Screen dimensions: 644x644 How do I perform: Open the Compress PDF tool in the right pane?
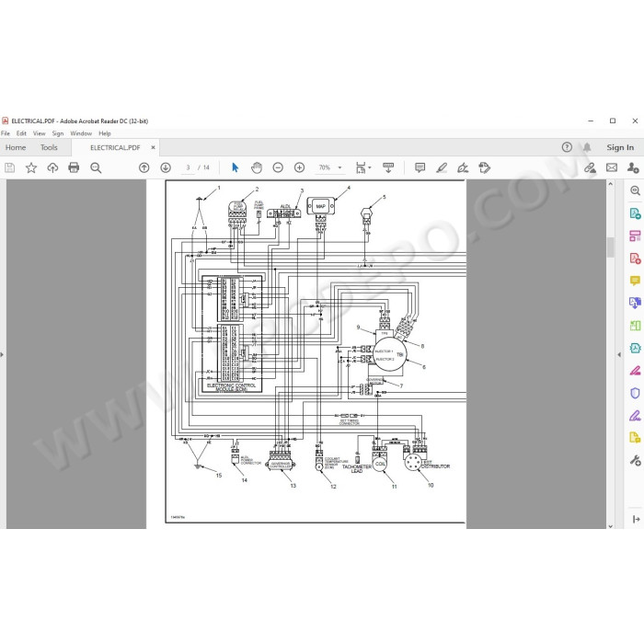(635, 348)
